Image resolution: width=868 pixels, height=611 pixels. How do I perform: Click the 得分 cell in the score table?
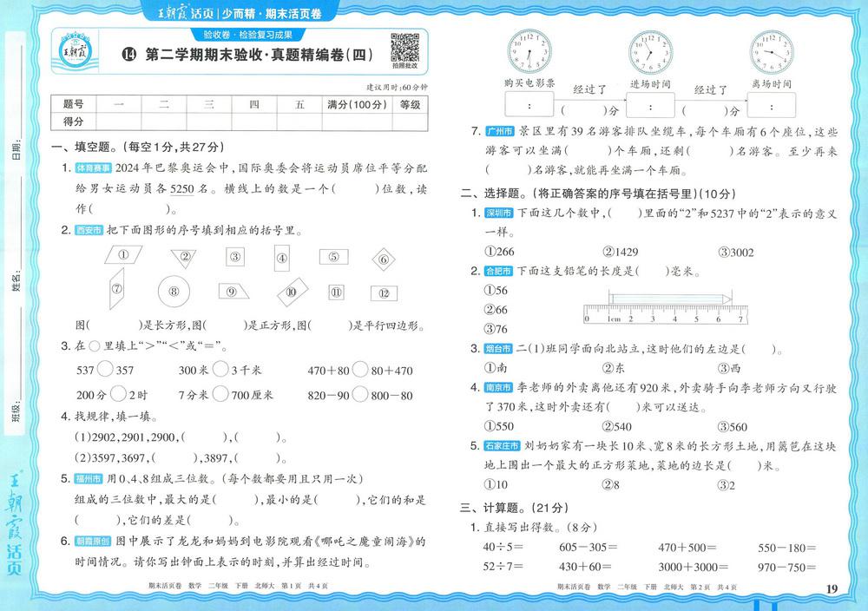pyautogui.click(x=74, y=122)
